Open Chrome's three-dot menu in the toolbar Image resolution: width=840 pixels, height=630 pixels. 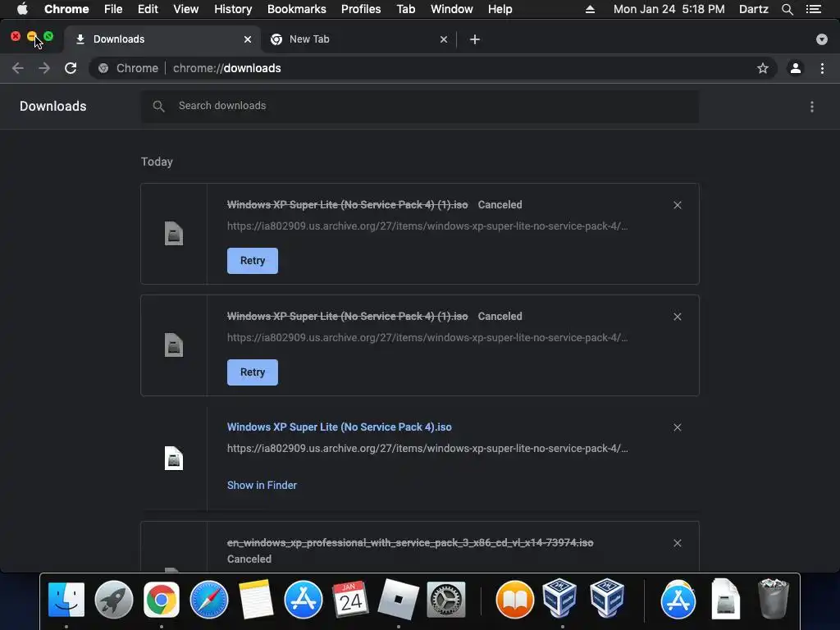tap(822, 68)
